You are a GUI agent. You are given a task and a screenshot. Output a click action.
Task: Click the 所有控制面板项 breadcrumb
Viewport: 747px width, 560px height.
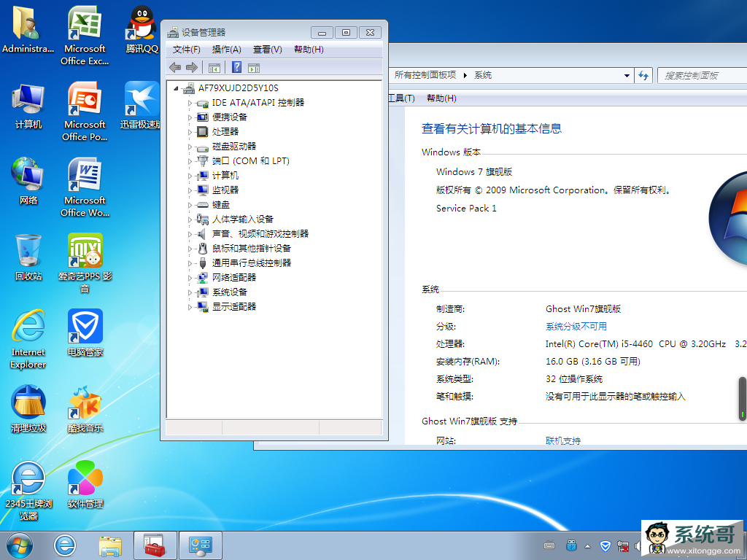point(425,75)
